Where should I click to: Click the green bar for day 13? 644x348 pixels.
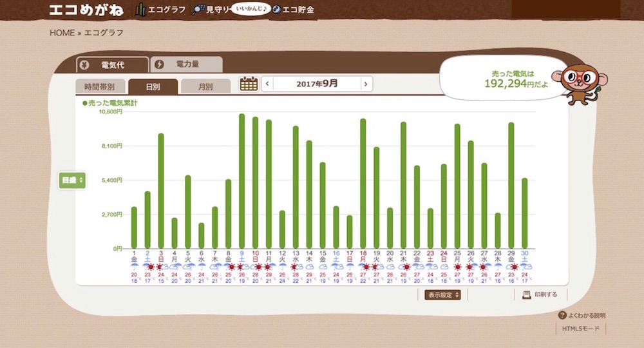[x=296, y=188]
